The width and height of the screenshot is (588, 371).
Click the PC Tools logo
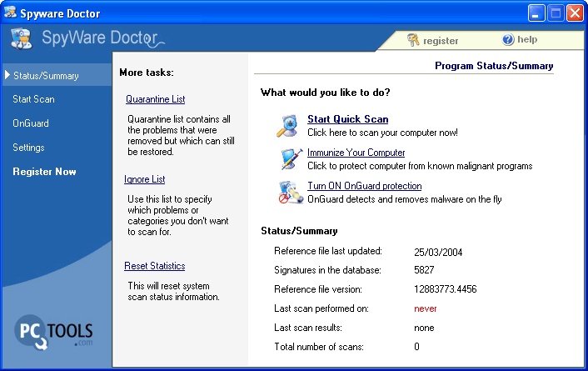[x=53, y=333]
